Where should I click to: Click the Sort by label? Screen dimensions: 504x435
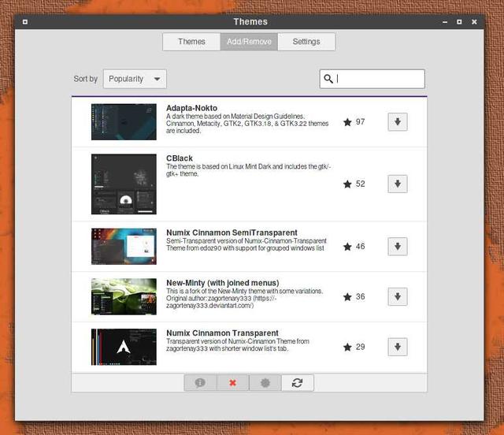(x=86, y=79)
